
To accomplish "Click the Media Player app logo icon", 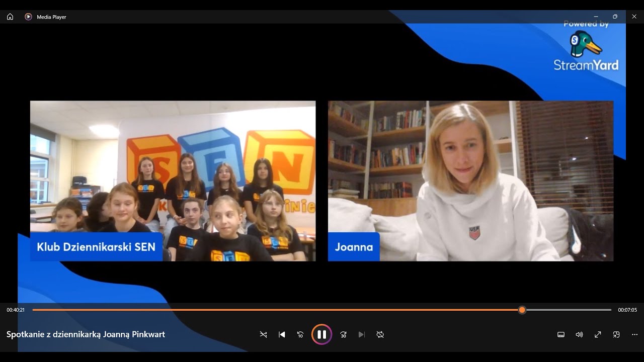I will (x=28, y=17).
